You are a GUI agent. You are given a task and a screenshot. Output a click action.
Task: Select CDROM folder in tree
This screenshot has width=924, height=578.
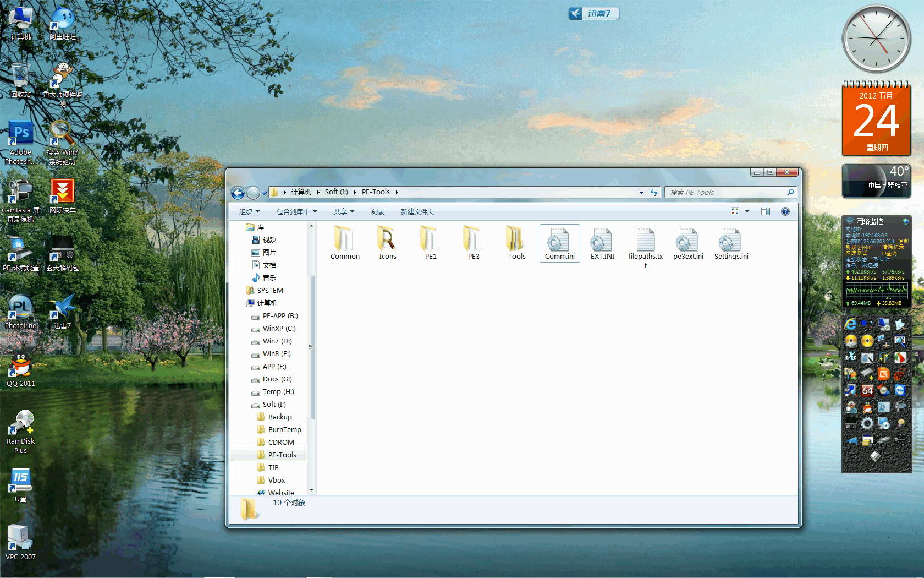click(x=276, y=442)
